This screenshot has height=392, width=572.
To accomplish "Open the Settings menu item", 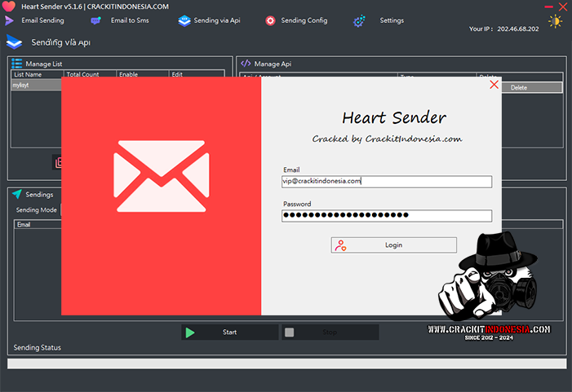I will point(392,20).
